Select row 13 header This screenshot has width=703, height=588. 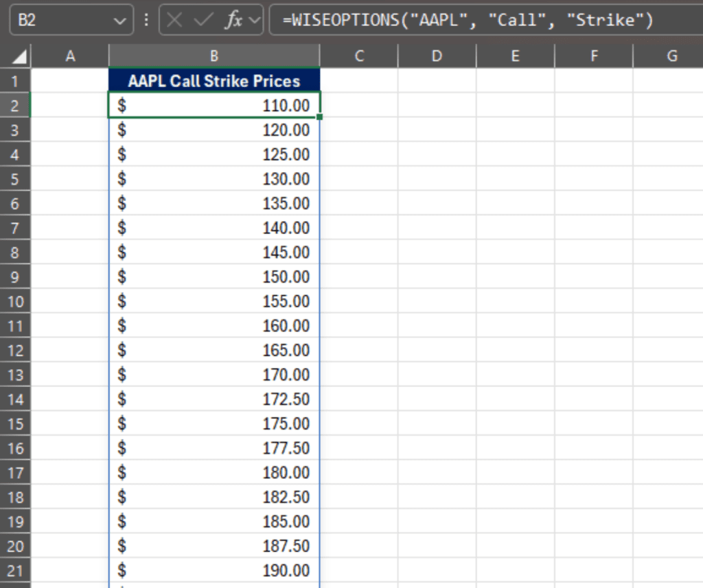point(16,375)
